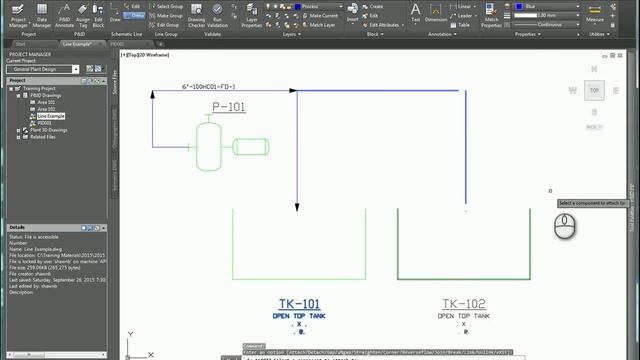This screenshot has height=360, width=640.
Task: Expand the Plant 3D Drawings node
Action: pos(18,130)
